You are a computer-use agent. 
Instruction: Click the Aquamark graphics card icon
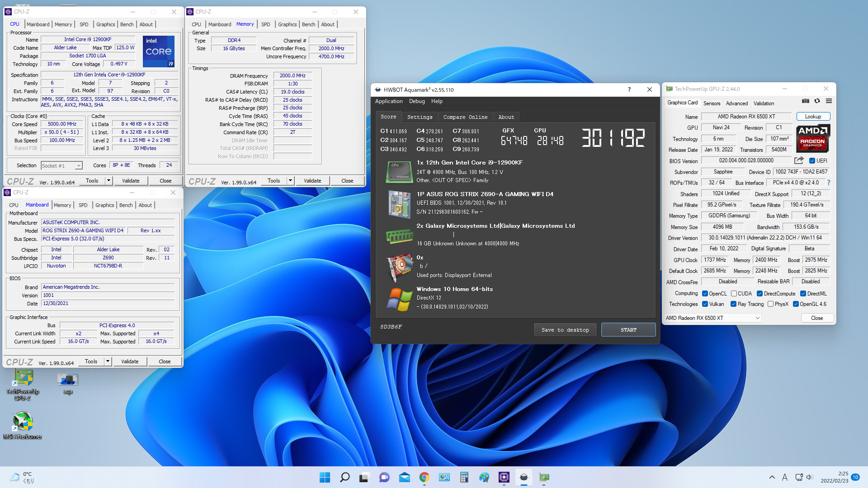point(400,267)
